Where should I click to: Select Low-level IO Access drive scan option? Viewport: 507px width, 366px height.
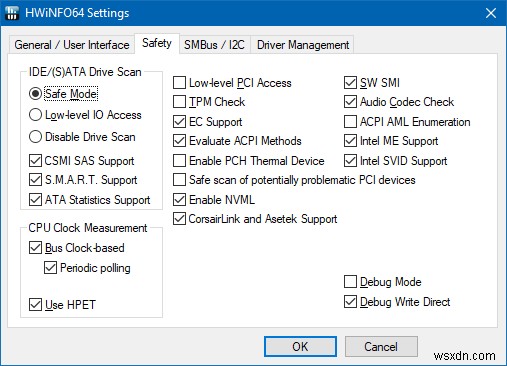(x=35, y=115)
